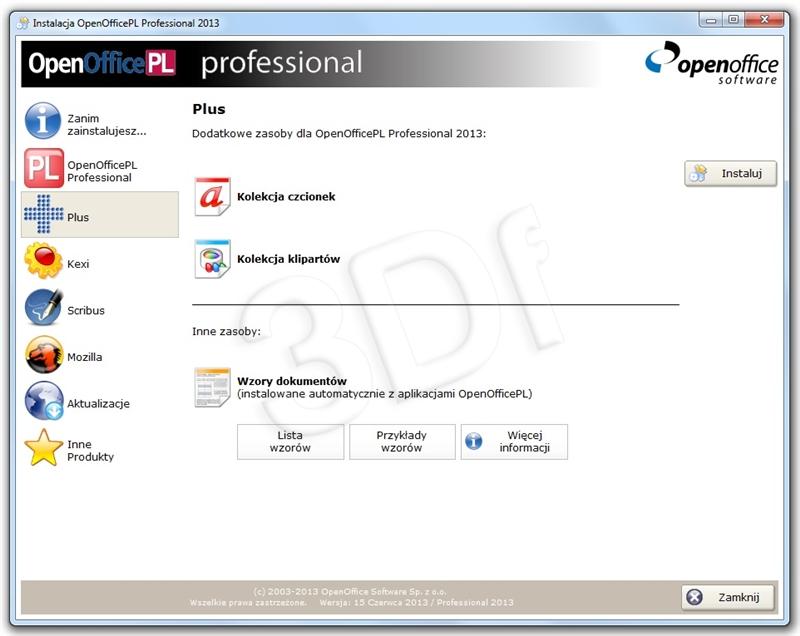Show Przykłady wzorów
Viewport: 800px width, 636px height.
(x=402, y=442)
